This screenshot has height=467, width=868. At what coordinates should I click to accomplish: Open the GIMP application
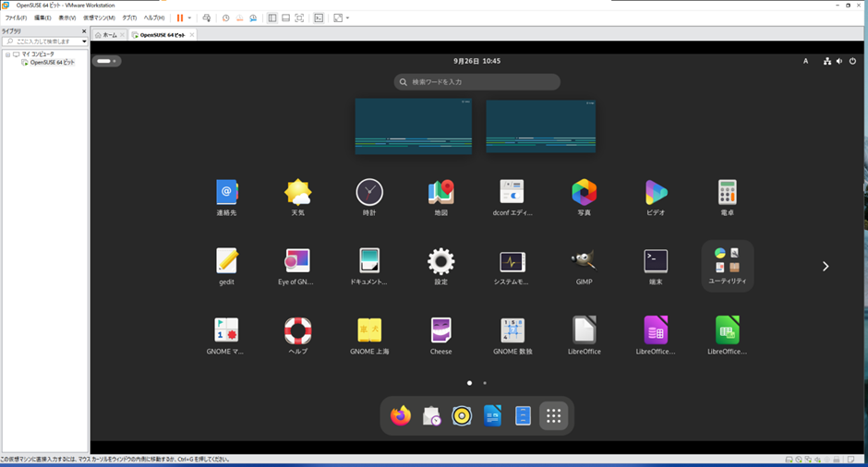click(x=584, y=261)
